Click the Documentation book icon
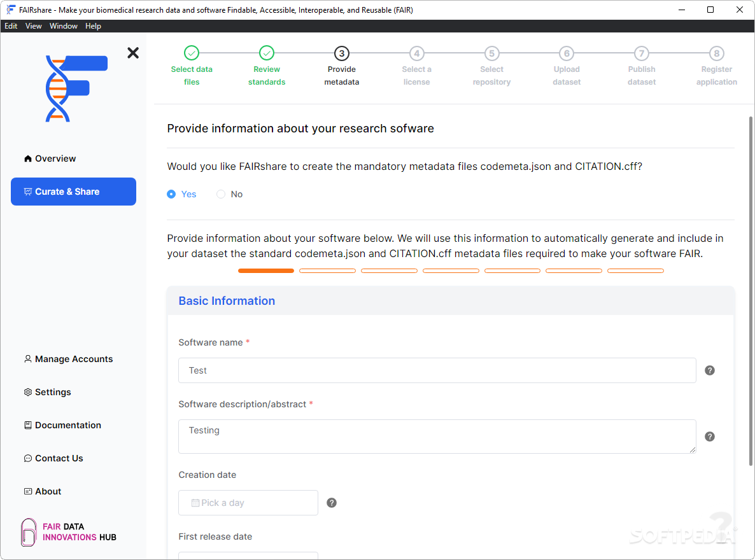 coord(28,425)
